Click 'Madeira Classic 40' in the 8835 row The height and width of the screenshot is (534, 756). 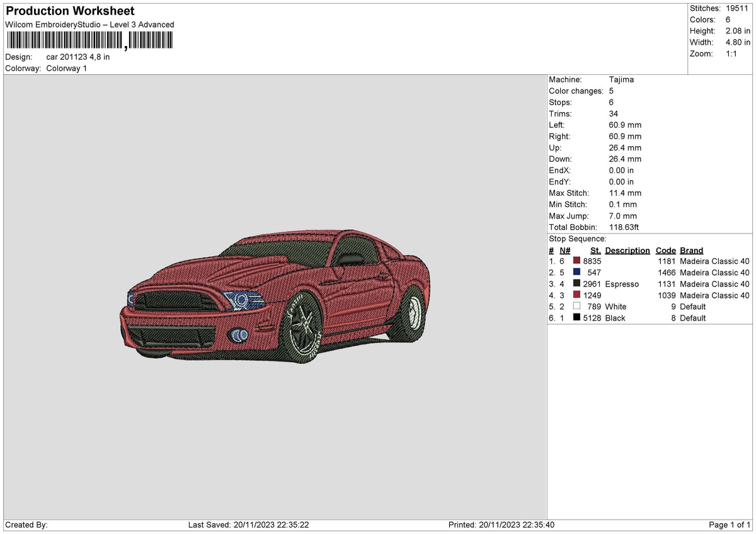pos(715,261)
